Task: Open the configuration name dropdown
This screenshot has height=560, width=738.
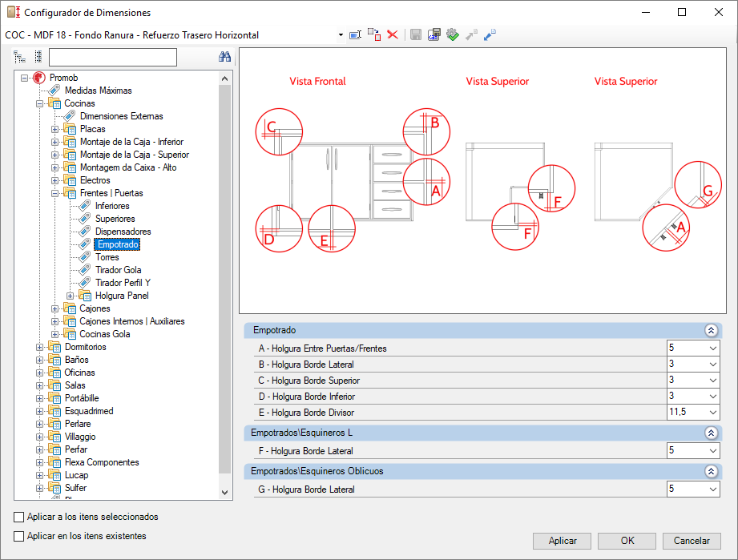Action: pyautogui.click(x=341, y=35)
